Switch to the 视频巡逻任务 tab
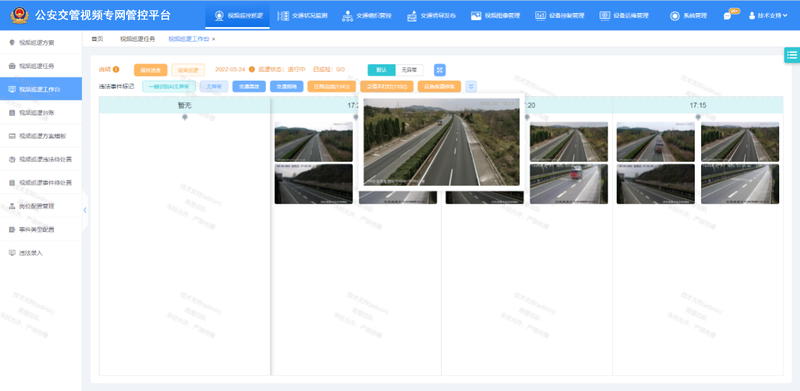800x391 pixels. click(137, 39)
